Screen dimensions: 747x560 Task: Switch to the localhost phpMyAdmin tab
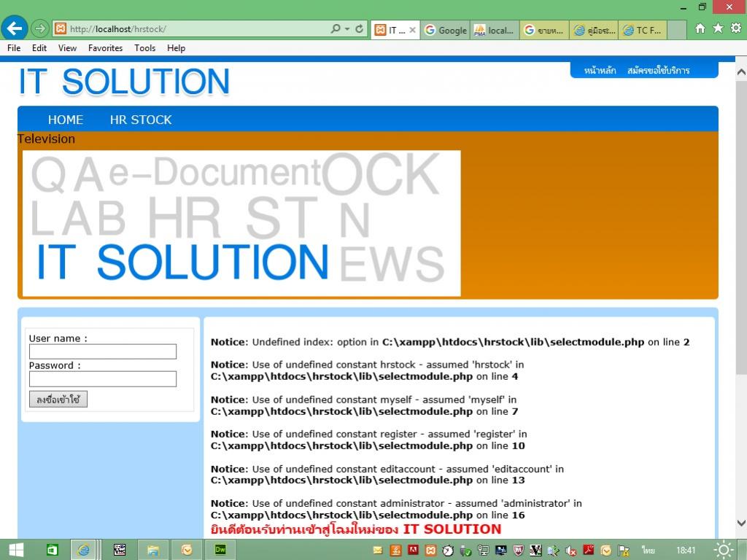coord(495,30)
